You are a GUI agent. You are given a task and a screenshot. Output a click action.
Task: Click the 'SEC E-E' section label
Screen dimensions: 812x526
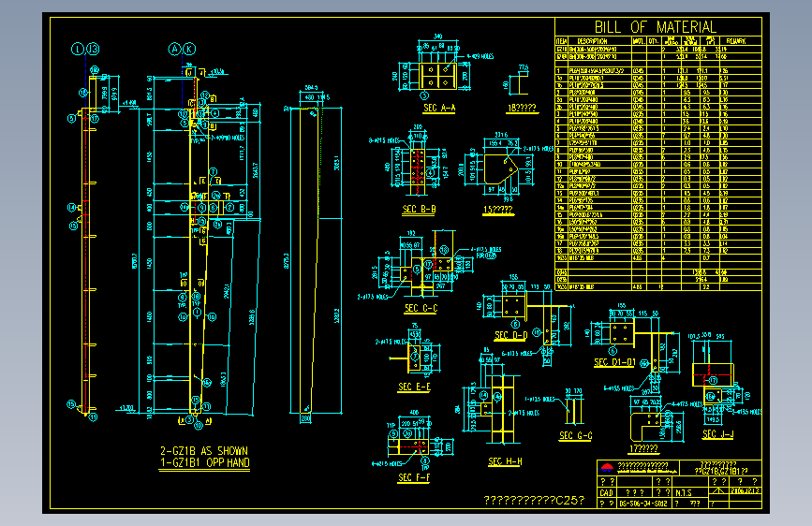point(414,387)
